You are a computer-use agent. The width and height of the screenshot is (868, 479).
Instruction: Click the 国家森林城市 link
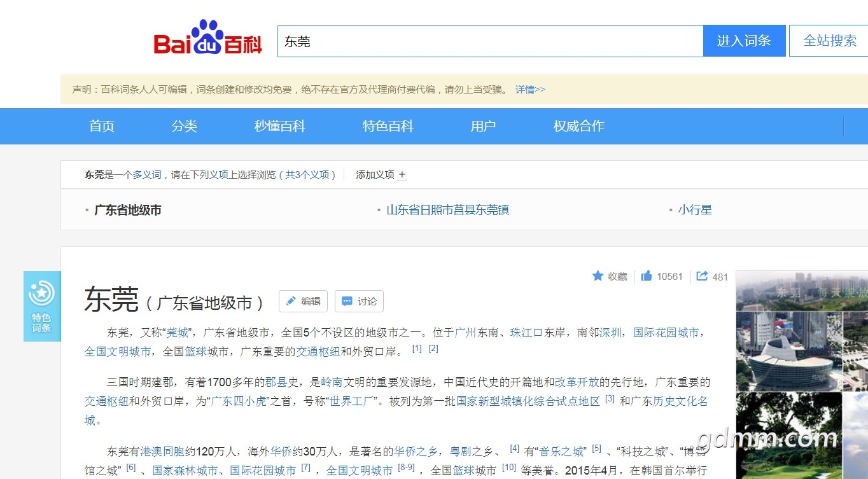coord(185,471)
